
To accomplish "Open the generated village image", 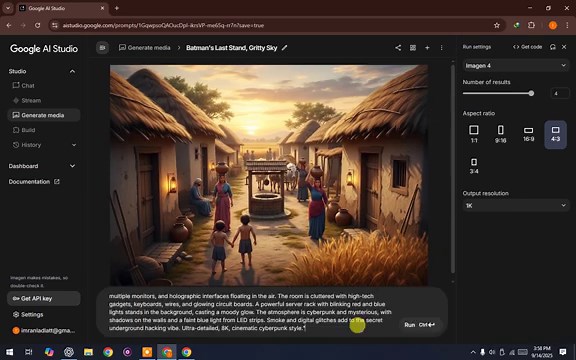I will [x=269, y=175].
